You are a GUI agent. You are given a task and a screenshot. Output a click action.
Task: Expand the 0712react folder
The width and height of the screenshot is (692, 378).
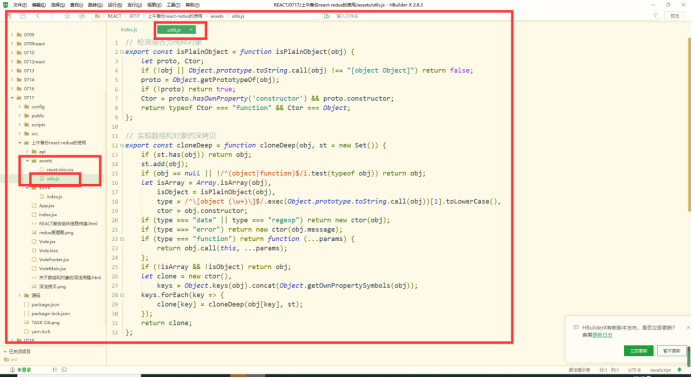(x=12, y=62)
